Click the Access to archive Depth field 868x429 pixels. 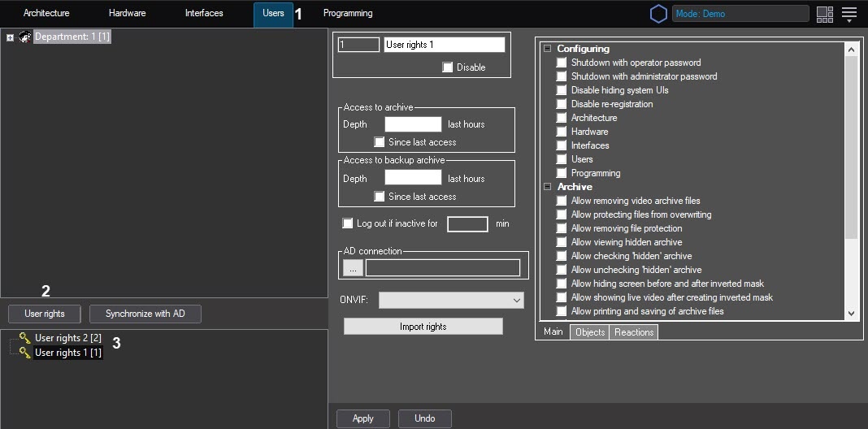413,124
